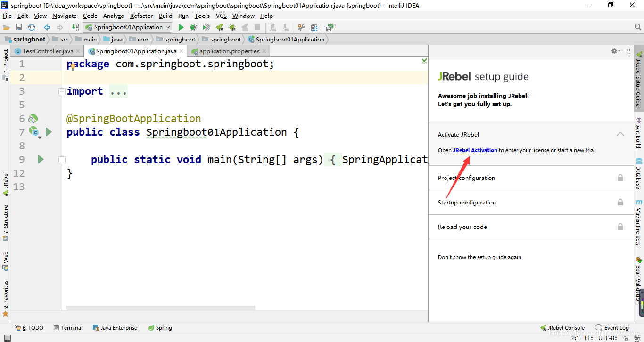Change file encoding UTF-8 in status bar

point(608,338)
